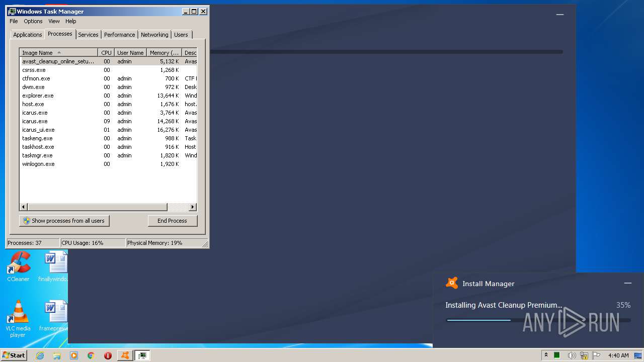Select the taskhost.exe process
Viewport: 644px width, 362px height.
(108, 147)
